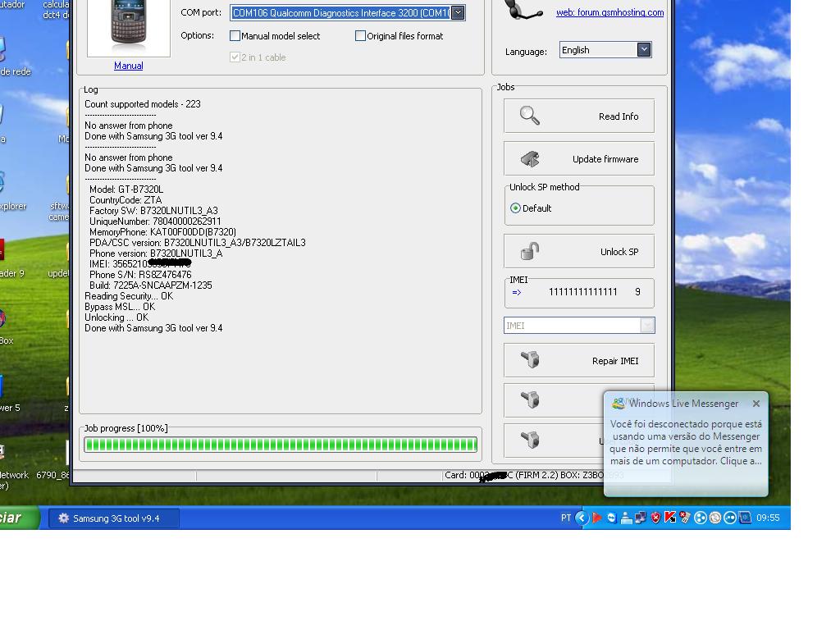Screen dimensions: 840x630
Task: Click log line Model: GT-B7320L
Action: 126,189
